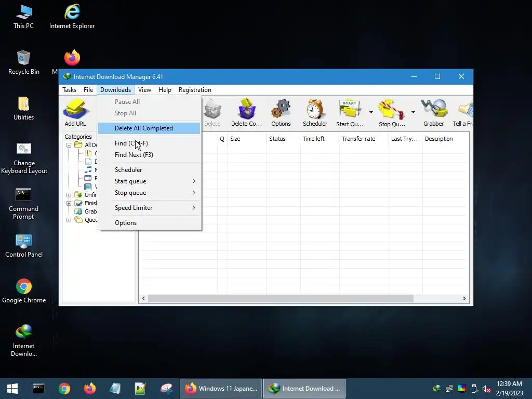This screenshot has height=399, width=532.
Task: Select the Control Panel desktop icon
Action: pyautogui.click(x=24, y=246)
